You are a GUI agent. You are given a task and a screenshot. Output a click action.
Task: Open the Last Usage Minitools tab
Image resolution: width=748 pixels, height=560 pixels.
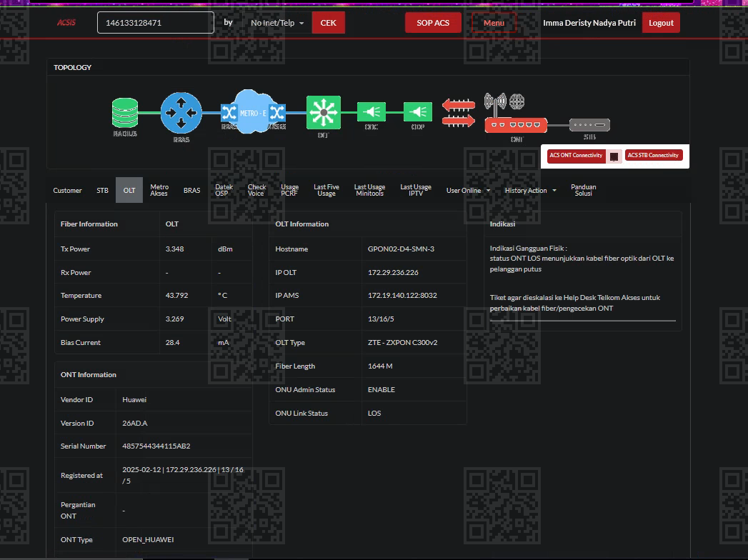(x=369, y=190)
